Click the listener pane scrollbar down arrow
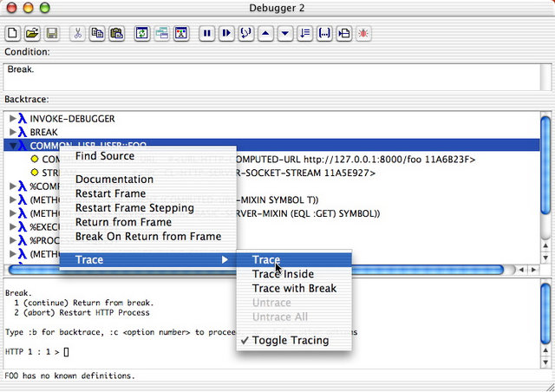This screenshot has height=392, width=555. tap(545, 363)
